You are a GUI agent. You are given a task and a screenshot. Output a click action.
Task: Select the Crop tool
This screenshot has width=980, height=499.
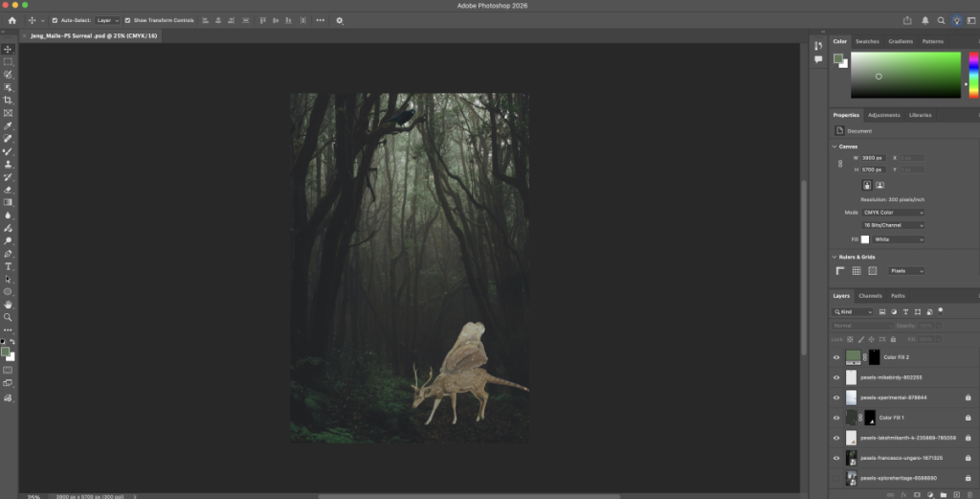(x=8, y=101)
